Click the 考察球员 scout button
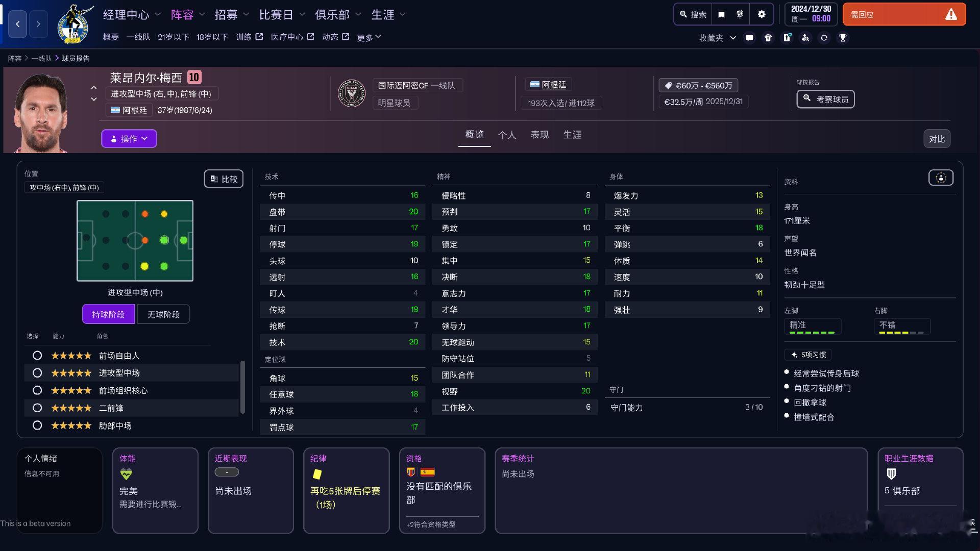Screen dimensions: 980x551 825,99
